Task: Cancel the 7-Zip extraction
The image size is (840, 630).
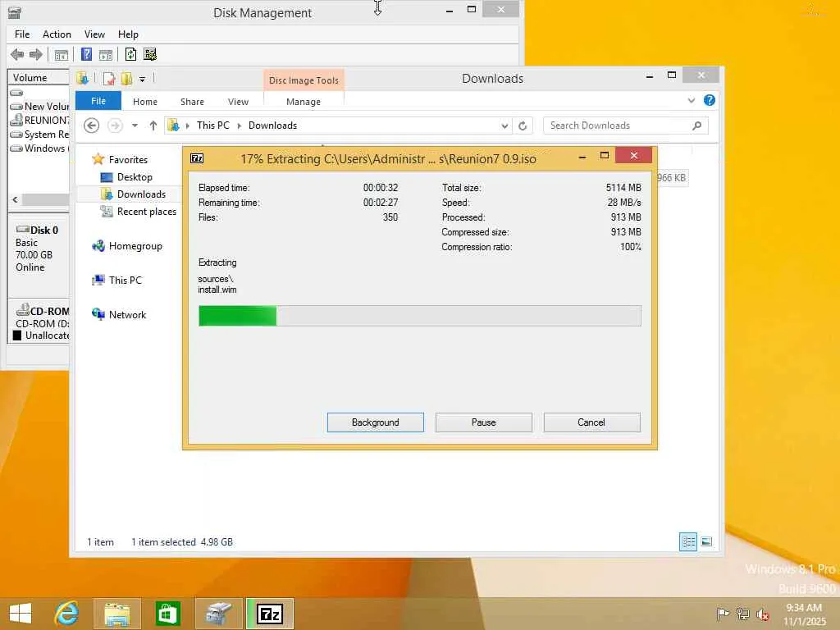Action: 591,422
